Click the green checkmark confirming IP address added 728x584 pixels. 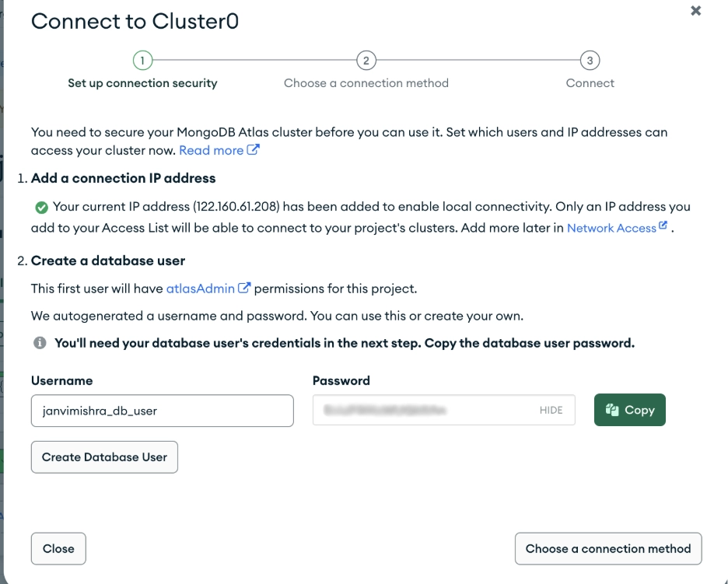point(39,206)
